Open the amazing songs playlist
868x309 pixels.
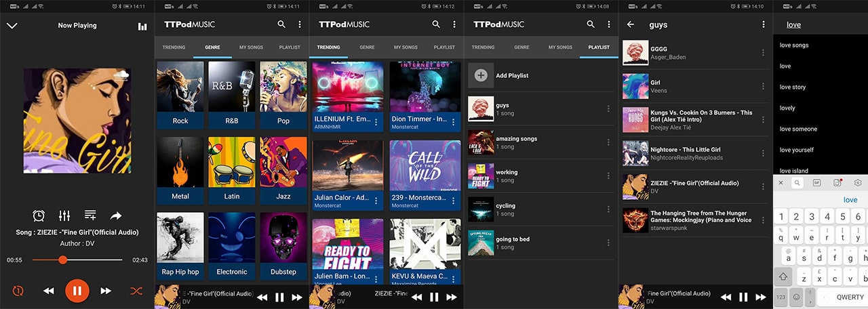coord(540,142)
